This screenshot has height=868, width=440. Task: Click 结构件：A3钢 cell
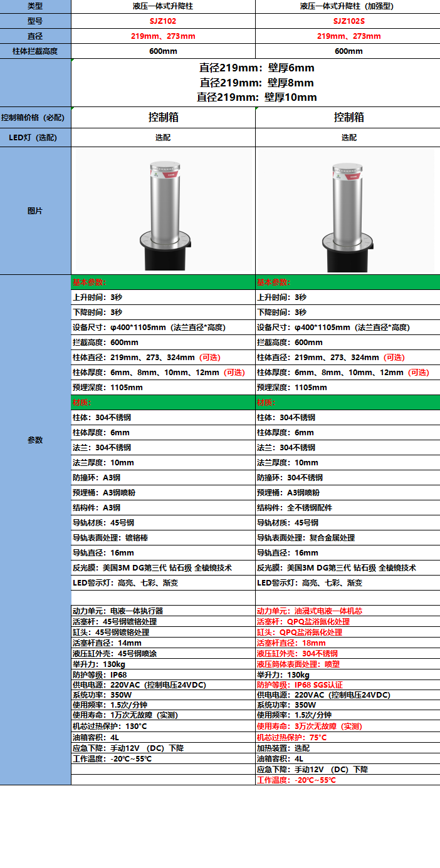[x=163, y=507]
